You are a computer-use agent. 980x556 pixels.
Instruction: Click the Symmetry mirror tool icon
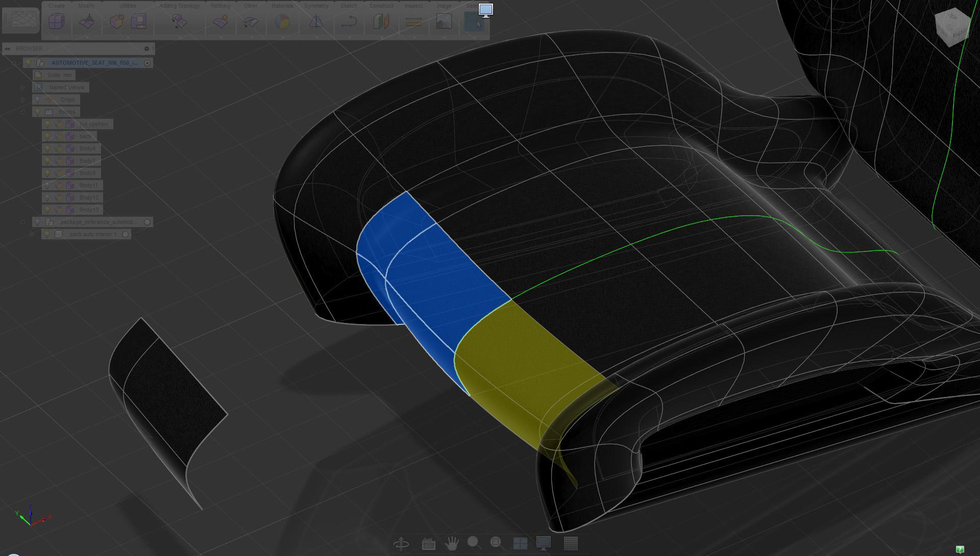tap(316, 22)
